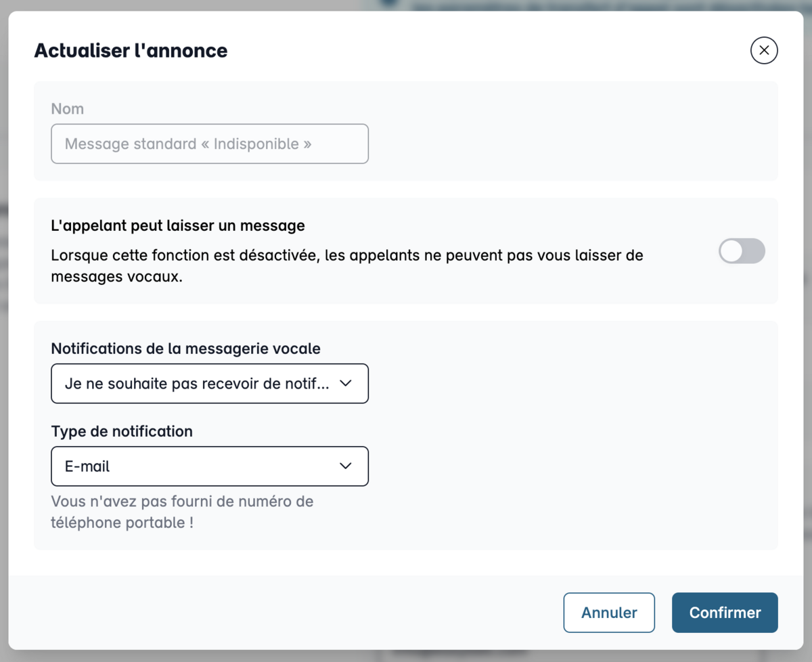Click the missing mobile phone number warning text
Image resolution: width=812 pixels, height=662 pixels.
182,512
